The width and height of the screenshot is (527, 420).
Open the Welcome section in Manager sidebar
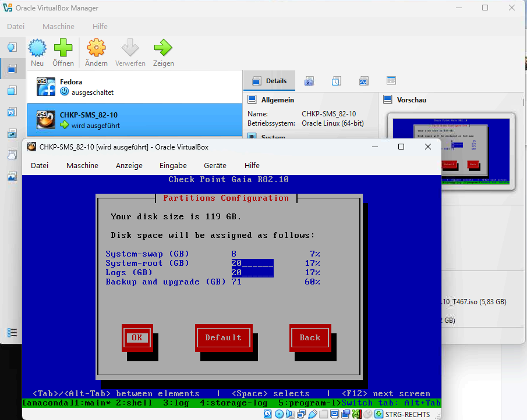[x=12, y=47]
